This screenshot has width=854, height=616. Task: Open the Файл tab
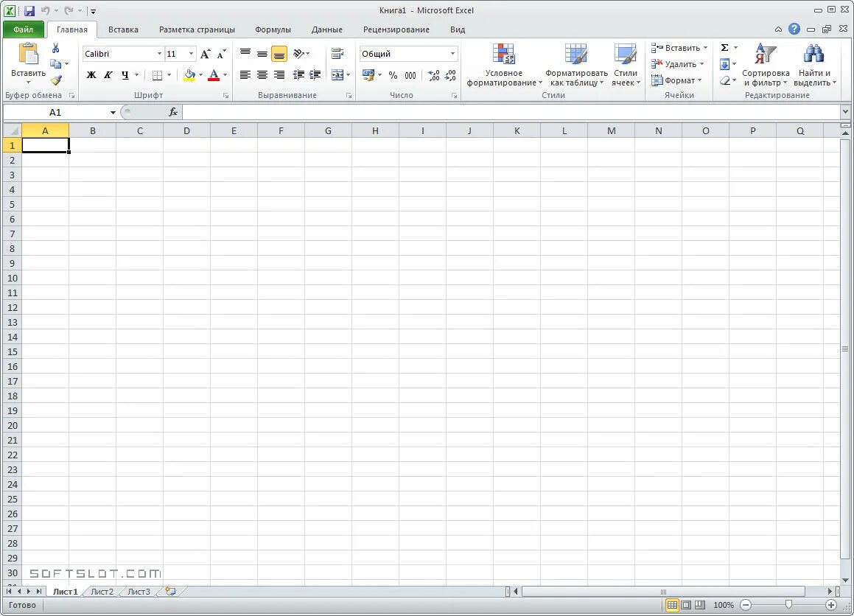pos(24,29)
